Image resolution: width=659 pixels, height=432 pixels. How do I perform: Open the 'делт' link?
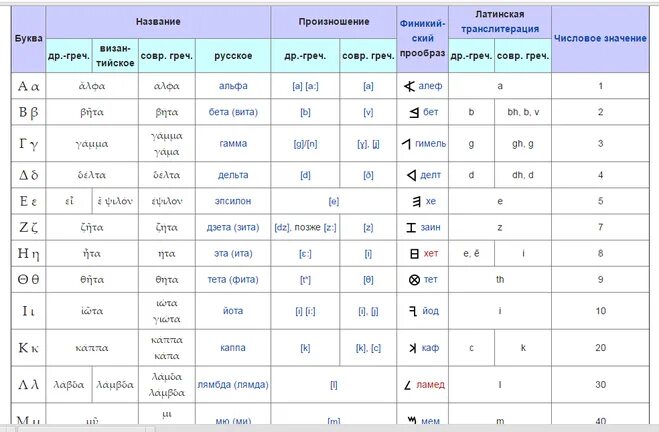431,175
